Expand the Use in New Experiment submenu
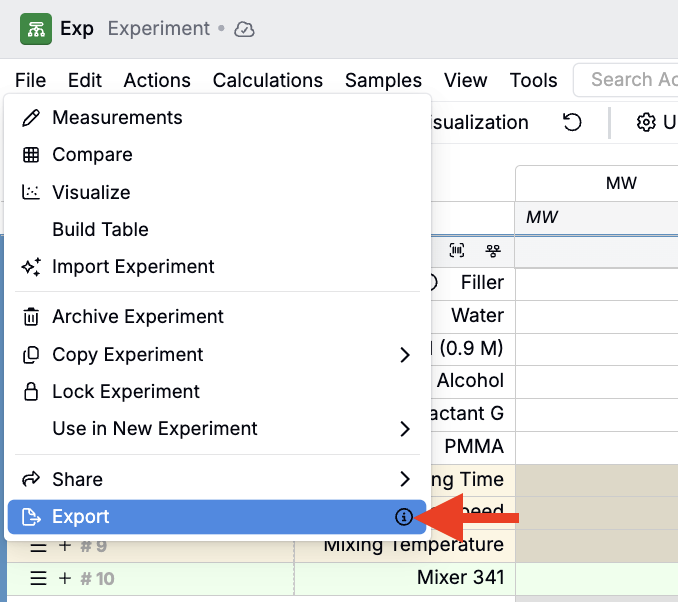678x602 pixels. (405, 429)
